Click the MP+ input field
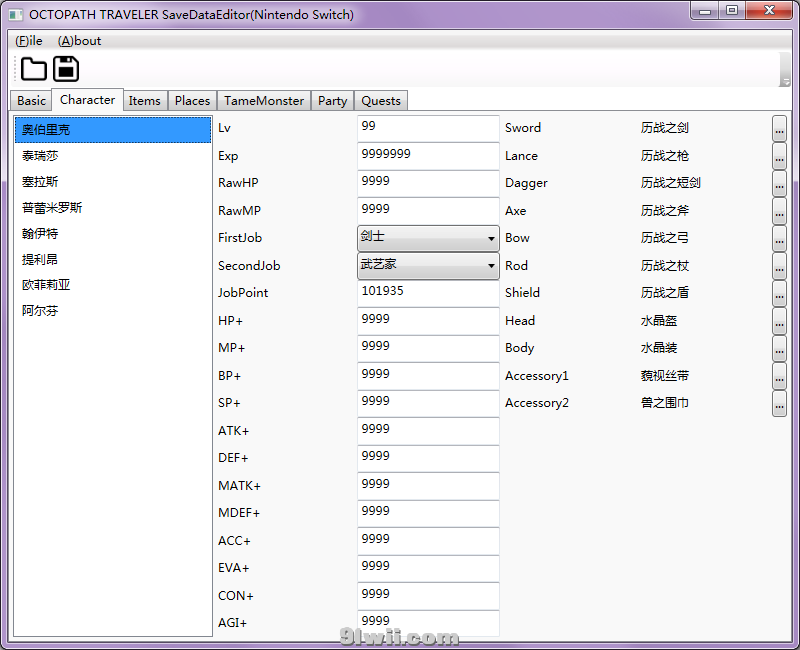The height and width of the screenshot is (650, 800). (428, 348)
